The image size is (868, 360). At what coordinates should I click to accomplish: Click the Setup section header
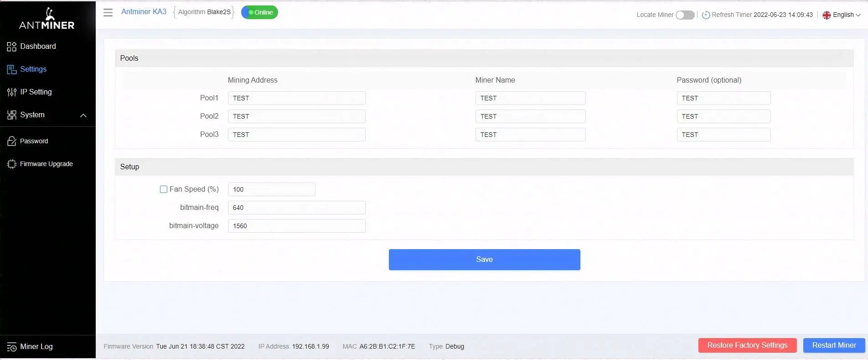coord(484,167)
